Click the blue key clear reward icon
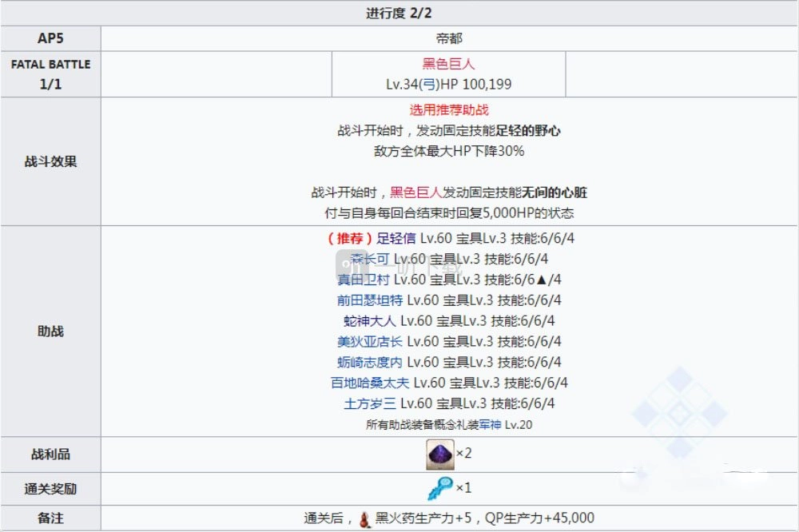799x532 pixels. tap(439, 487)
